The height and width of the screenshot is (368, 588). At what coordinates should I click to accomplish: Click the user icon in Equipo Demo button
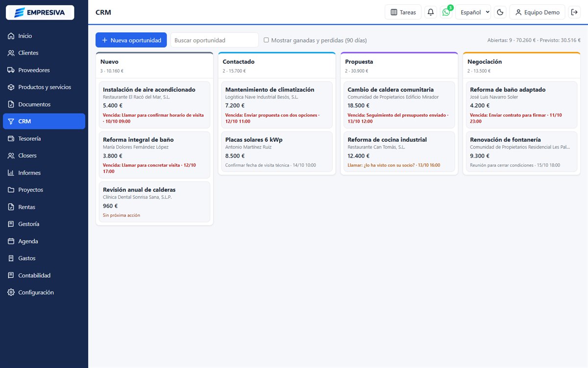(518, 12)
